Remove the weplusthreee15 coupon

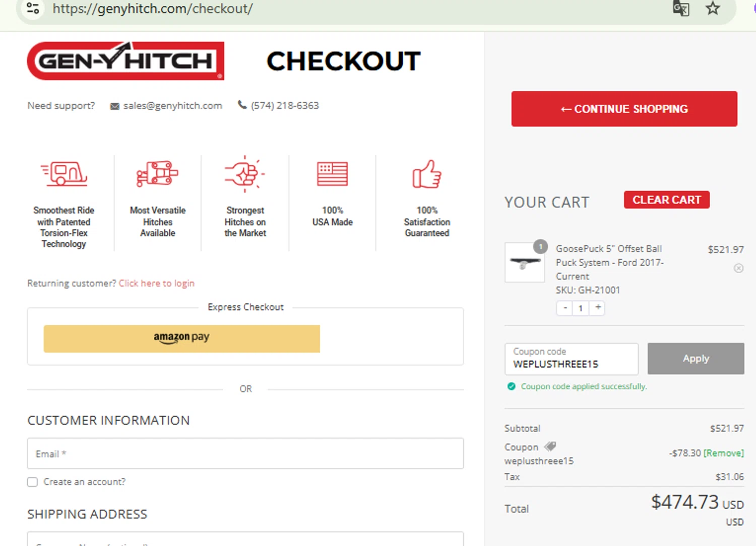[x=724, y=453]
